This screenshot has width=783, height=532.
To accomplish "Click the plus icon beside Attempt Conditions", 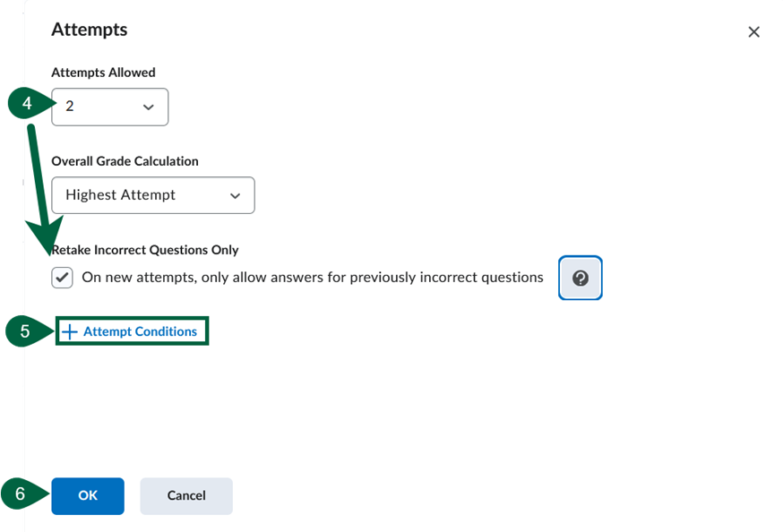I will click(x=70, y=330).
